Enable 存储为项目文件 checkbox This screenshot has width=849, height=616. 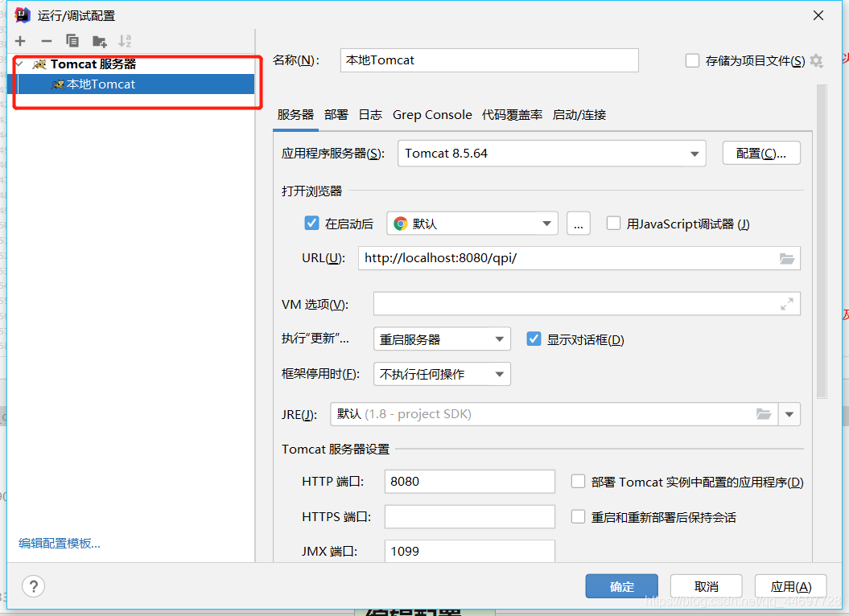692,60
